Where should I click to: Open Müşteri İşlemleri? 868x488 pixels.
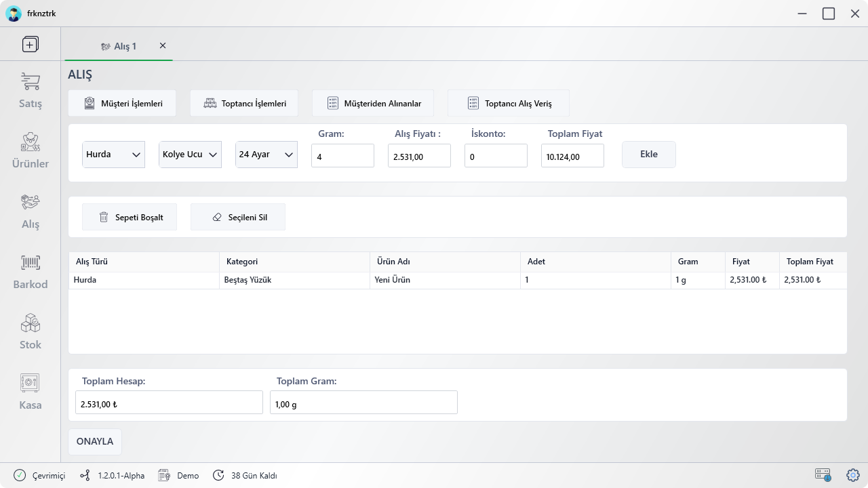pos(122,104)
